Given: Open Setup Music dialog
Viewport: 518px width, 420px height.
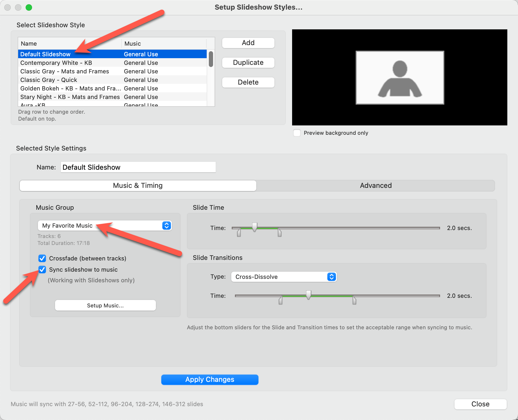Looking at the screenshot, I should coord(105,305).
